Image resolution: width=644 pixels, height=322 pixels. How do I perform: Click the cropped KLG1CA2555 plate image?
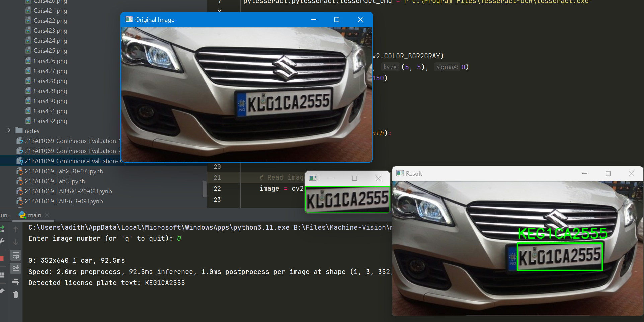347,199
